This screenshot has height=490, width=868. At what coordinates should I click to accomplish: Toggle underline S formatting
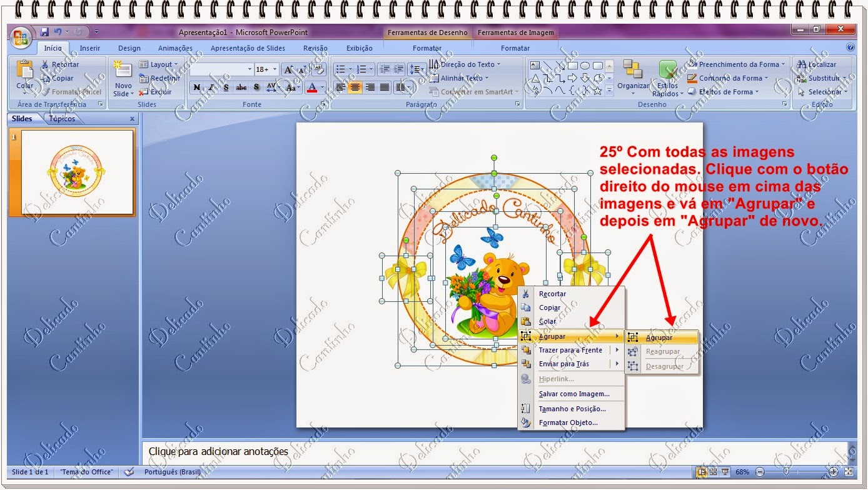pos(226,87)
